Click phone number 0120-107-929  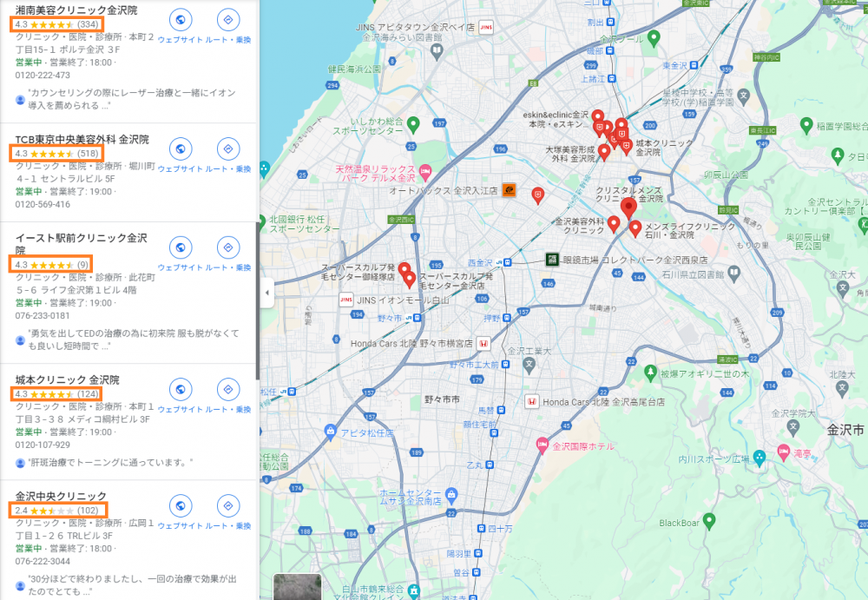pyautogui.click(x=43, y=445)
